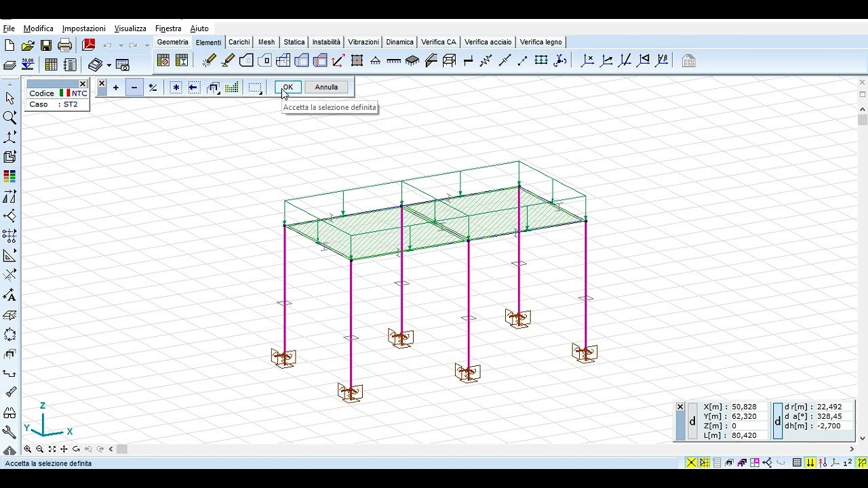The width and height of the screenshot is (868, 488).
Task: Select the nodal support tool
Action: pyautogui.click(x=376, y=61)
